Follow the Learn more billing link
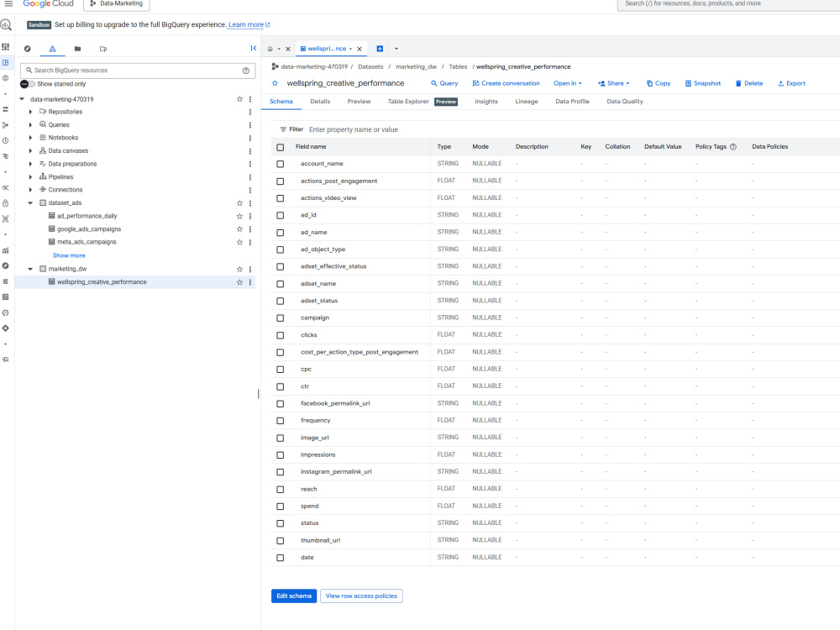The height and width of the screenshot is (630, 840). pos(249,24)
